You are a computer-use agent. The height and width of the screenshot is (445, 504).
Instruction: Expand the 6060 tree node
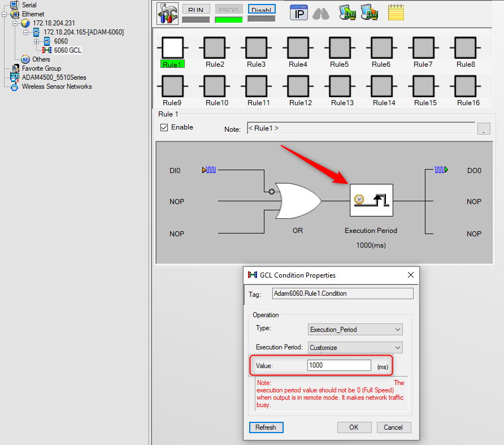[36, 41]
